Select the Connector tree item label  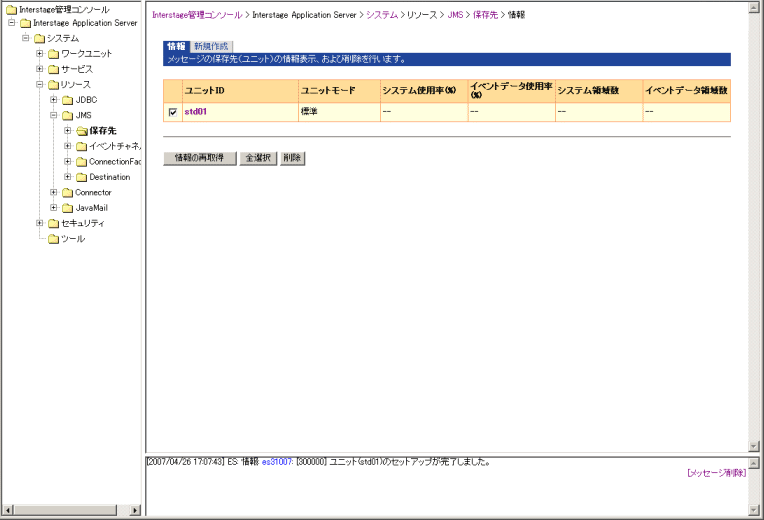pyautogui.click(x=93, y=193)
